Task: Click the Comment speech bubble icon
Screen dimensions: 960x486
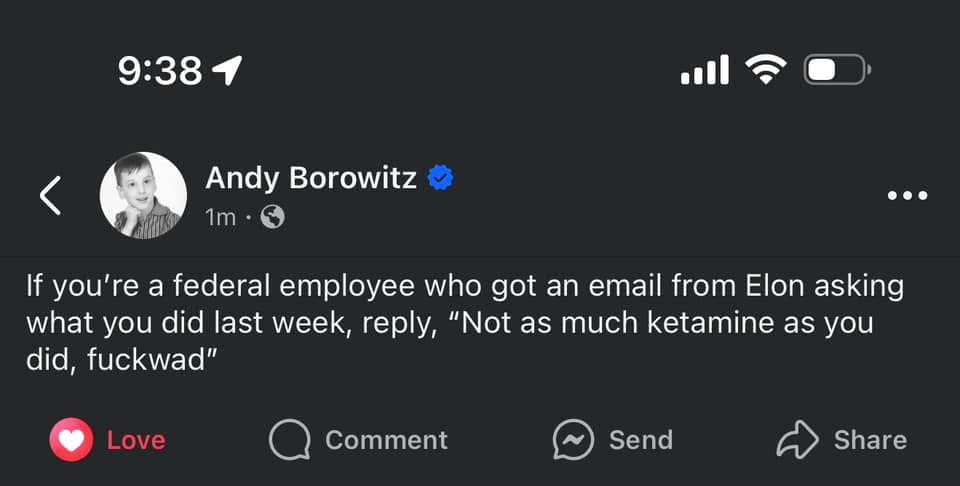Action: coord(289,440)
